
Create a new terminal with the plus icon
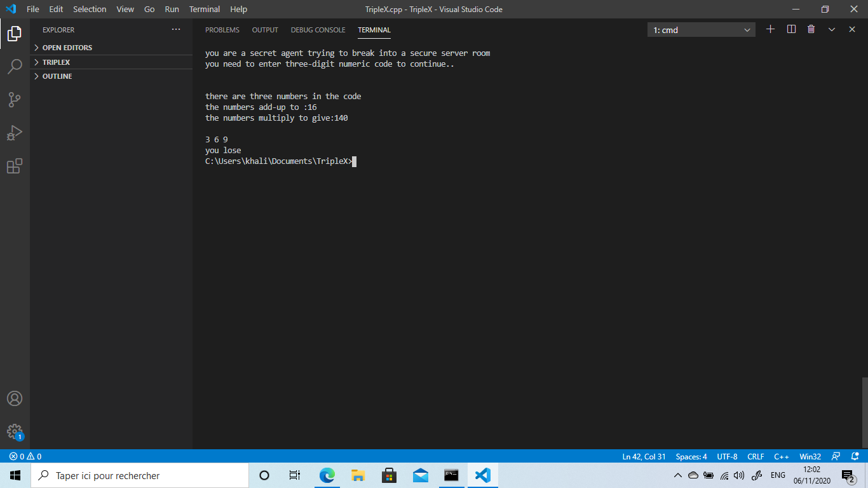tap(770, 29)
